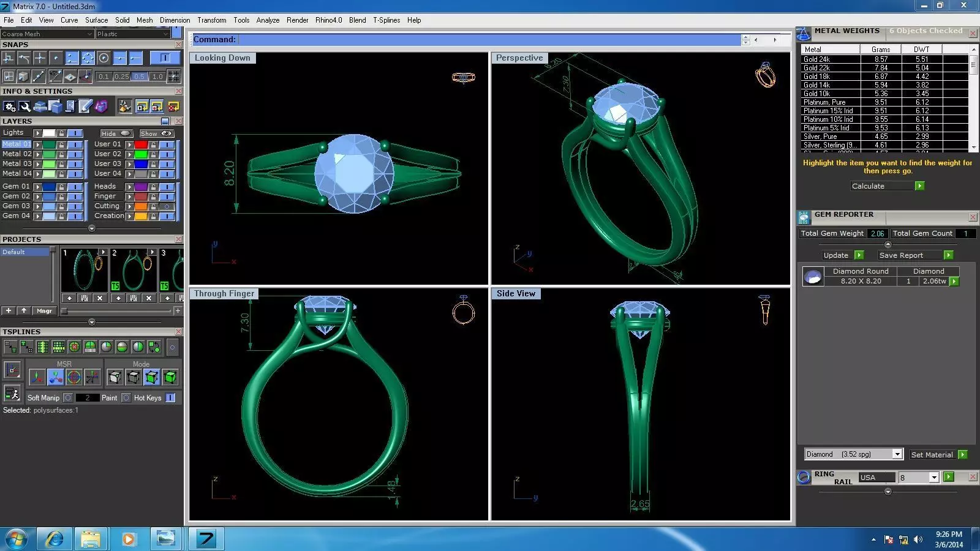Click the purple box icon in Info & Settings

tap(101, 107)
